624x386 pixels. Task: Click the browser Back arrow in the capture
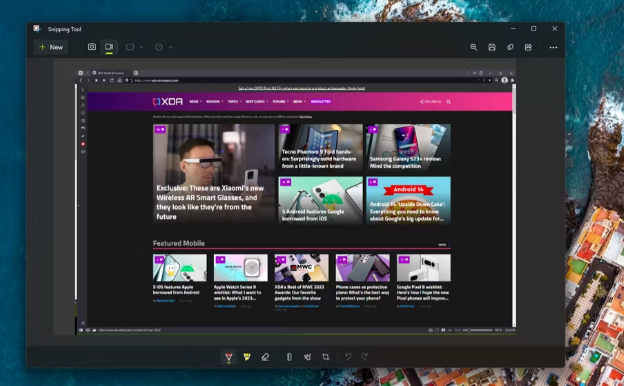click(81, 80)
